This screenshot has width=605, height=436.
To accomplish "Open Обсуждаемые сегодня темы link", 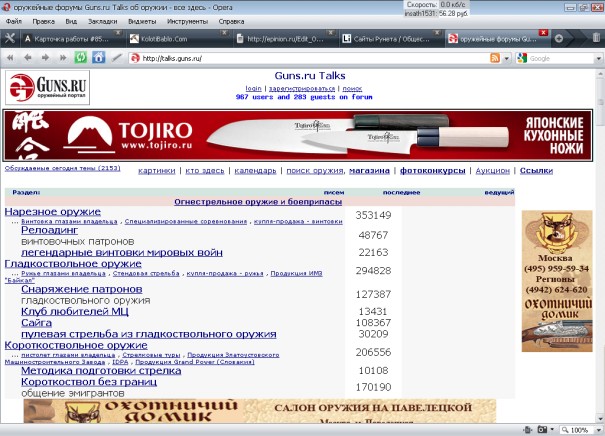I will point(63,168).
